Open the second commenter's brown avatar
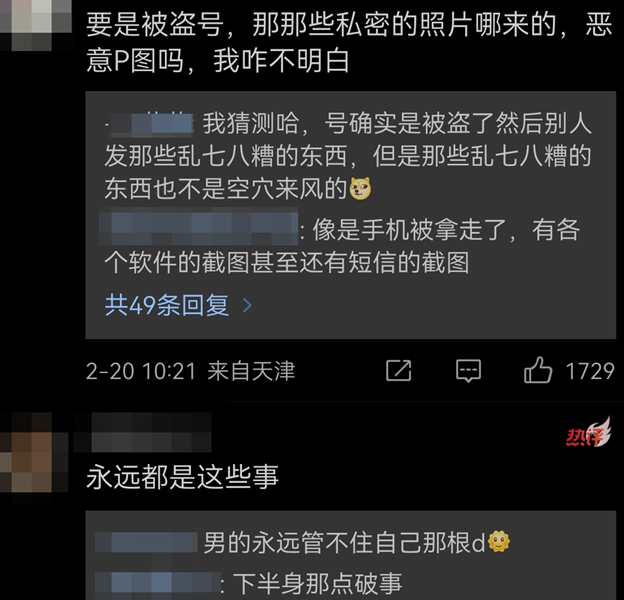624x600 pixels. 34,458
